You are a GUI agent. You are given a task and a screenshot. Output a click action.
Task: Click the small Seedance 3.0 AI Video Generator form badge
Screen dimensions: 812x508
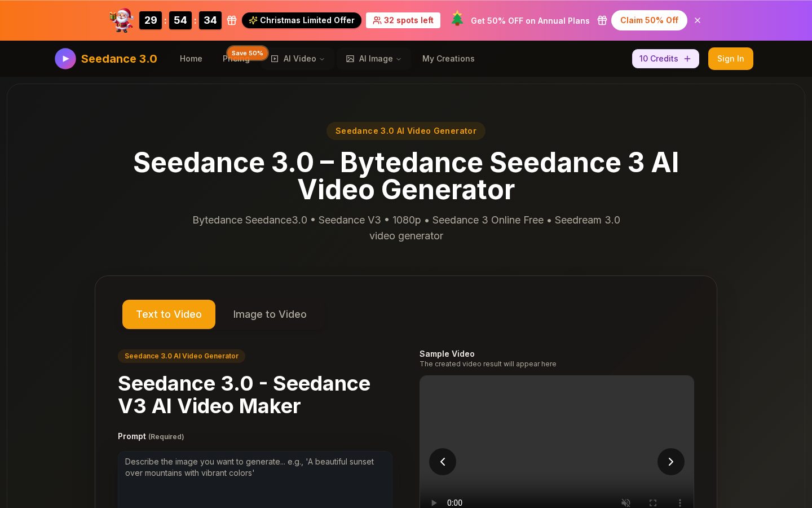[x=182, y=356]
